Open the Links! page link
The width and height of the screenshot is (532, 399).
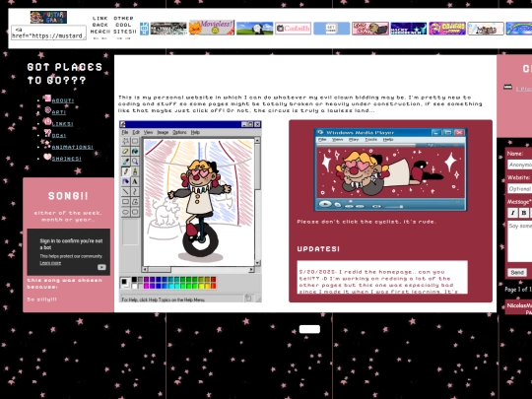(x=63, y=124)
